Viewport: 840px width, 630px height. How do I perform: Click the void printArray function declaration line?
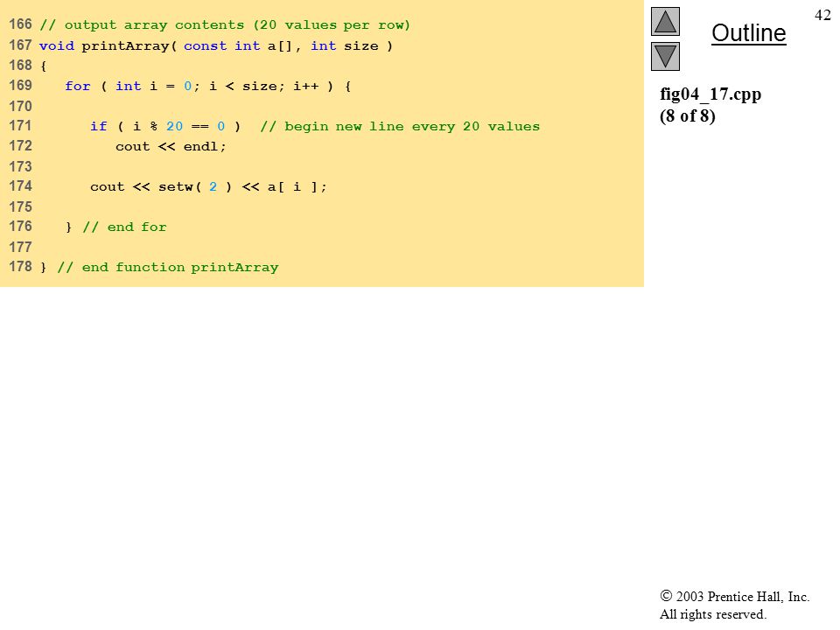pos(216,45)
